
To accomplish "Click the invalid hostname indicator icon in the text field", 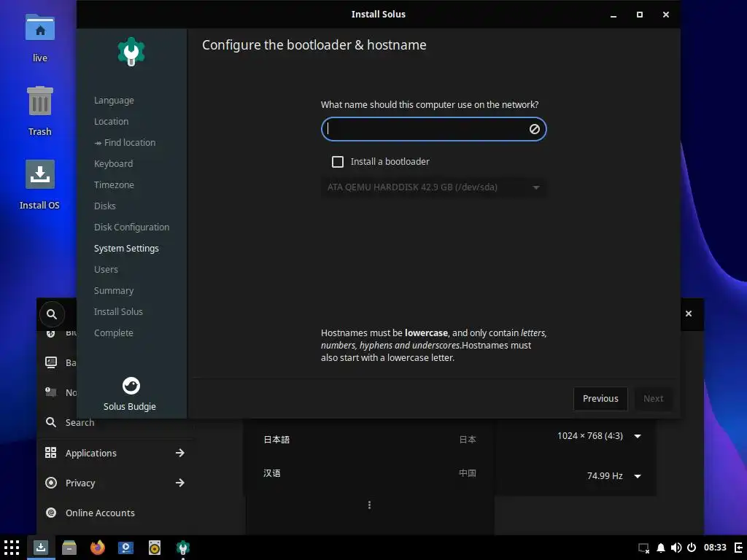I will coord(535,129).
